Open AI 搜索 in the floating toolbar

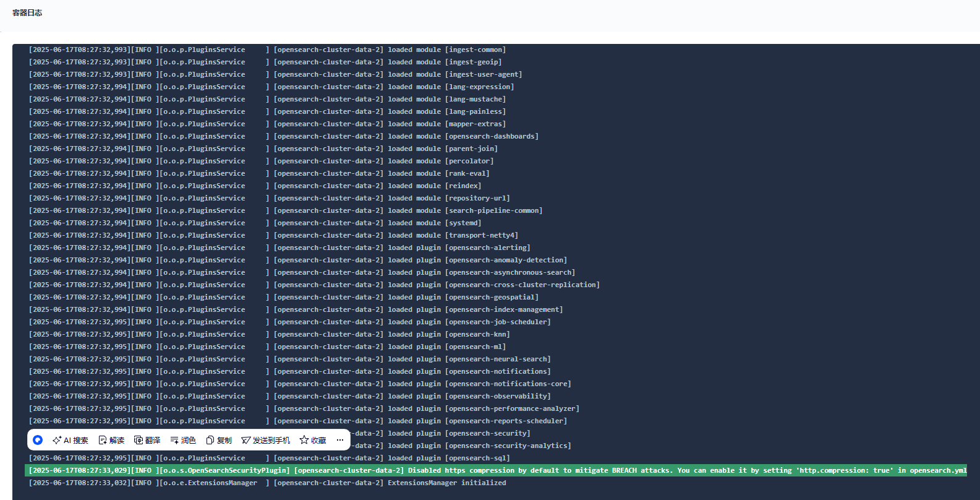70,440
